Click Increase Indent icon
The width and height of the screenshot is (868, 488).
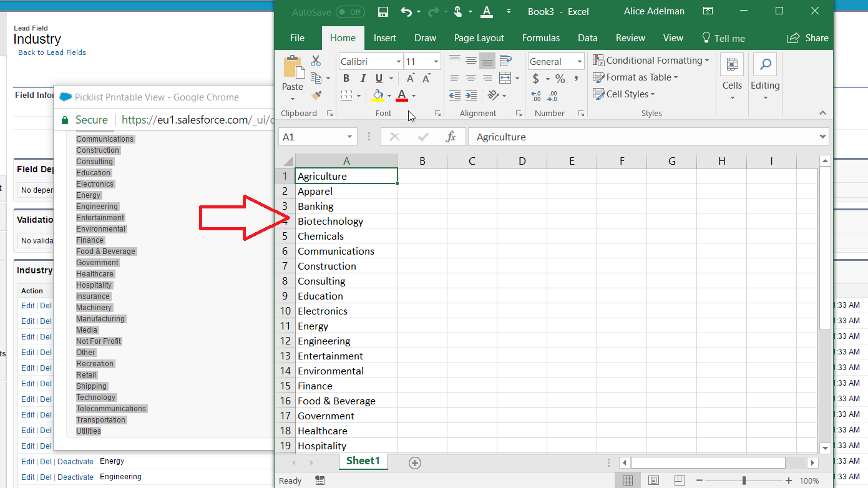click(471, 95)
